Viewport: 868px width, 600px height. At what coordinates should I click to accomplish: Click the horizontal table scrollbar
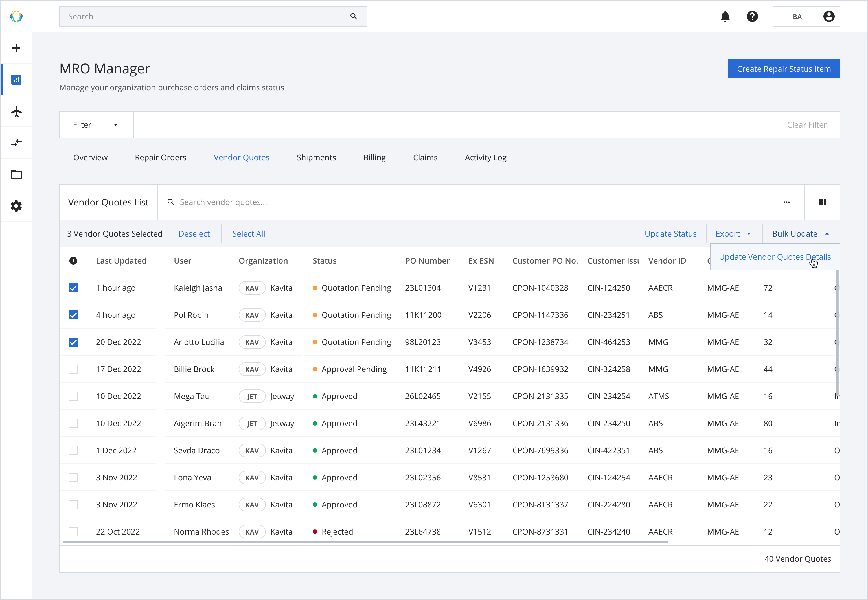pos(365,542)
